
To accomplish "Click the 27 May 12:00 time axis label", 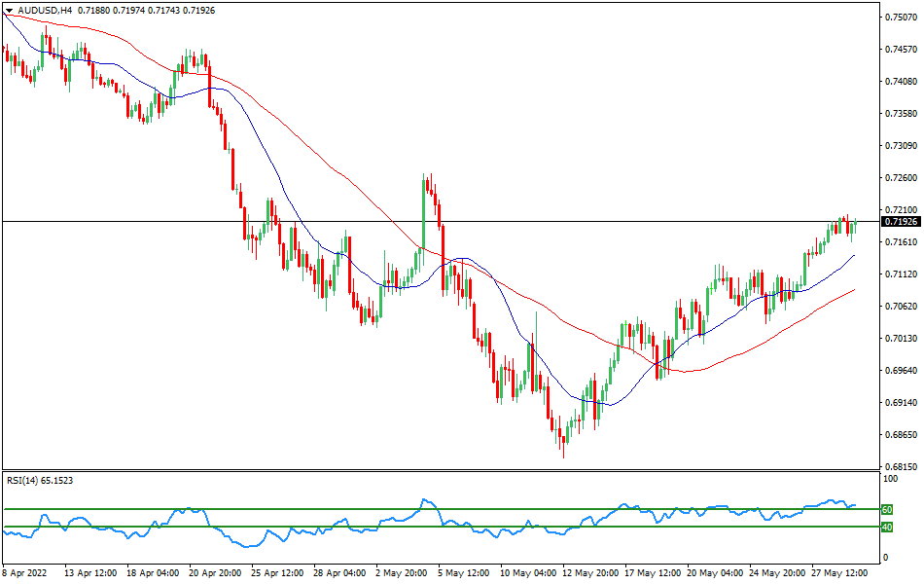I will 838,574.
